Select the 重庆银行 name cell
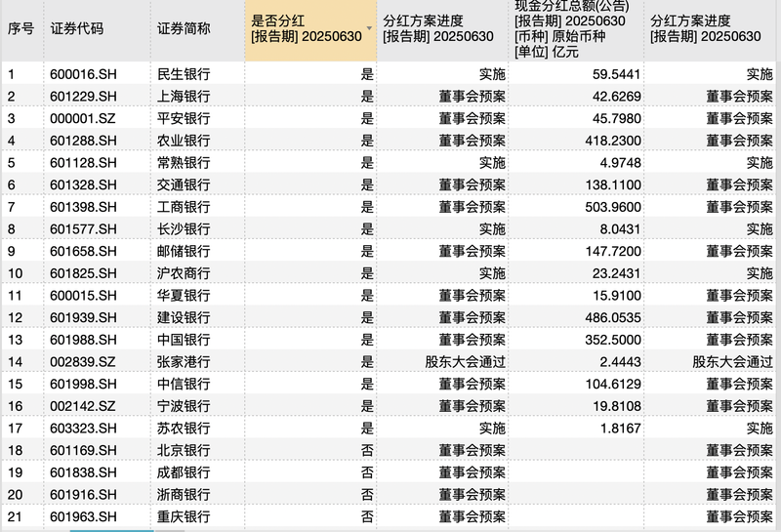 point(184,516)
